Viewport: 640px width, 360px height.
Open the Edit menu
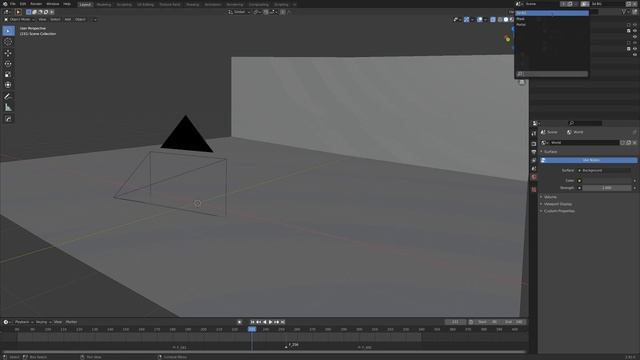click(23, 4)
